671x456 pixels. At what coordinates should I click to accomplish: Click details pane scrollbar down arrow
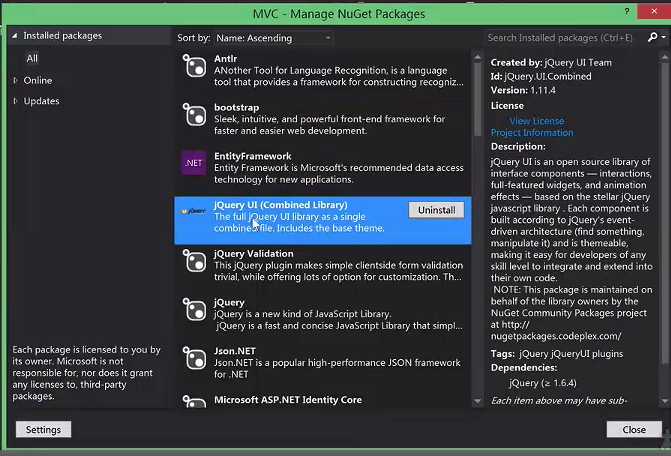pyautogui.click(x=665, y=401)
